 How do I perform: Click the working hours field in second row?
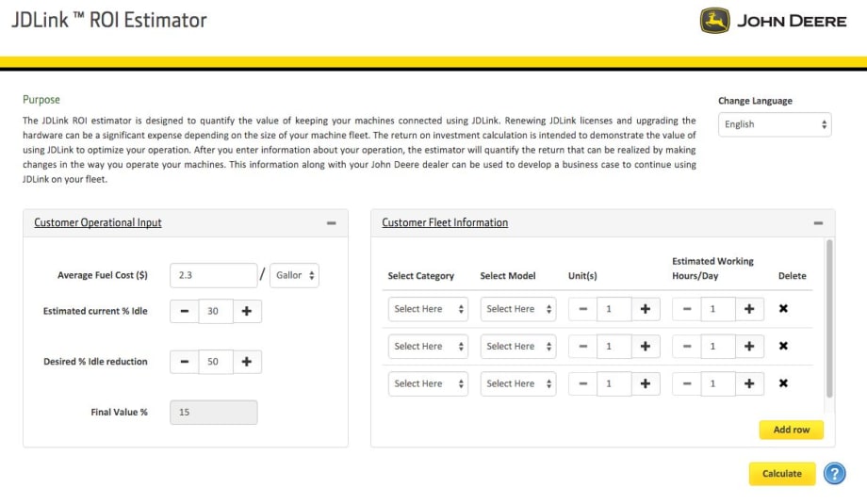pyautogui.click(x=718, y=347)
